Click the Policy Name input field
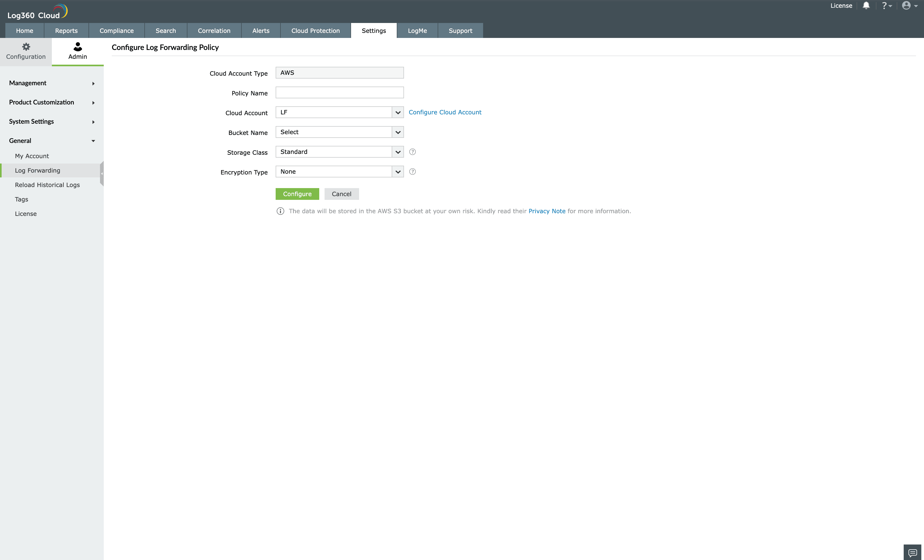Screen dimensions: 924x560 [339, 93]
